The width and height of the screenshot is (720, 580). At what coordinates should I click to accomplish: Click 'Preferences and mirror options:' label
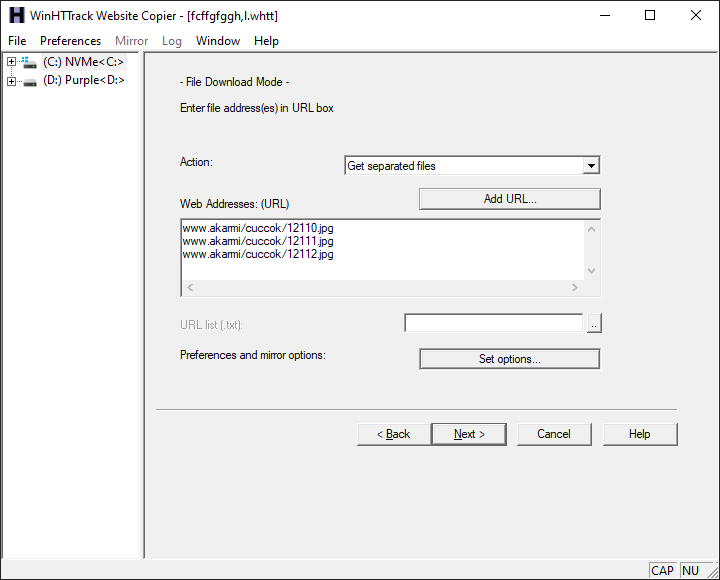[253, 355]
